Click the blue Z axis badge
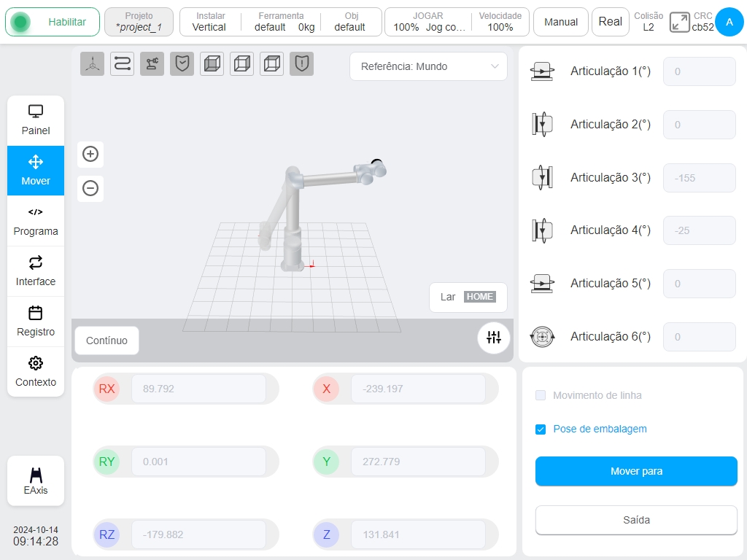This screenshot has width=747, height=560. [x=326, y=534]
